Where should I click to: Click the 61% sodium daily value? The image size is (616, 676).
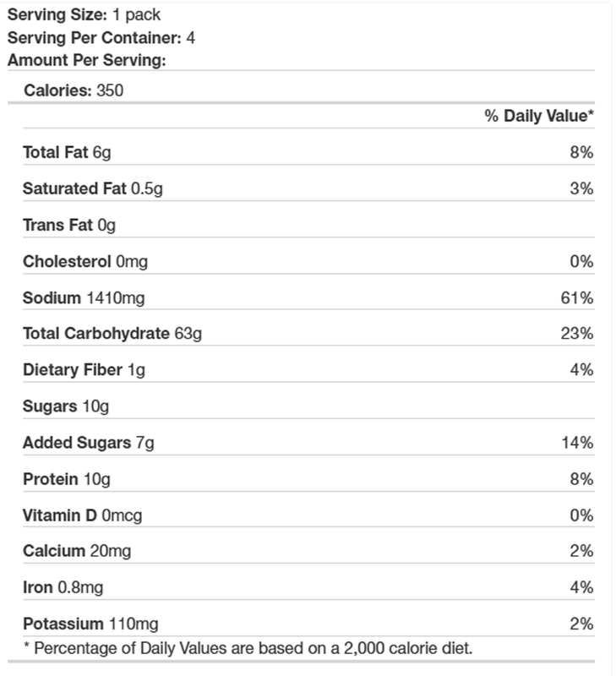click(577, 298)
